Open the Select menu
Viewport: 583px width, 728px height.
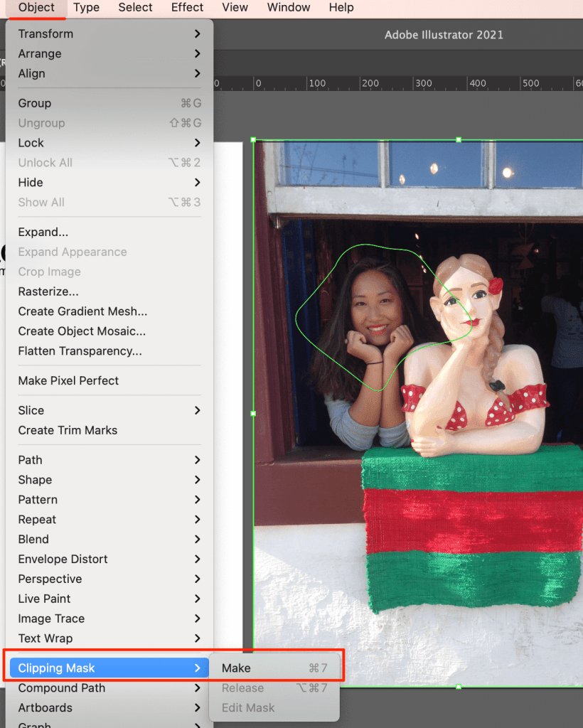pyautogui.click(x=135, y=8)
